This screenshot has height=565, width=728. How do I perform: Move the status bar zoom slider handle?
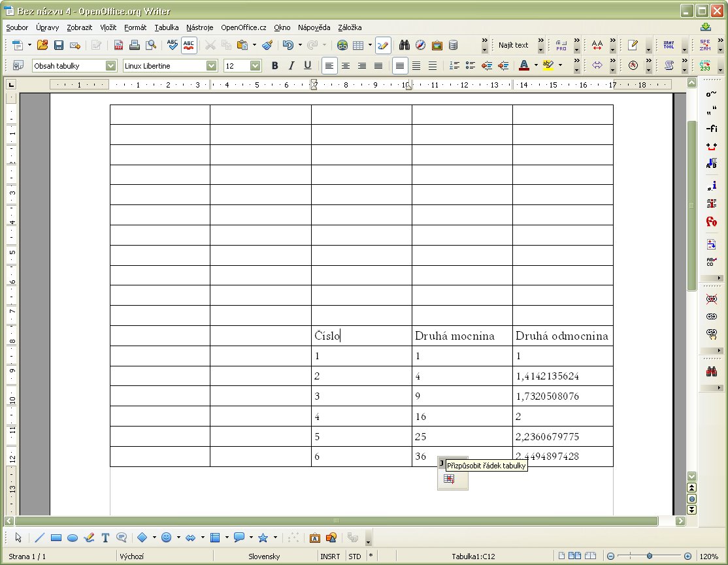click(x=650, y=556)
